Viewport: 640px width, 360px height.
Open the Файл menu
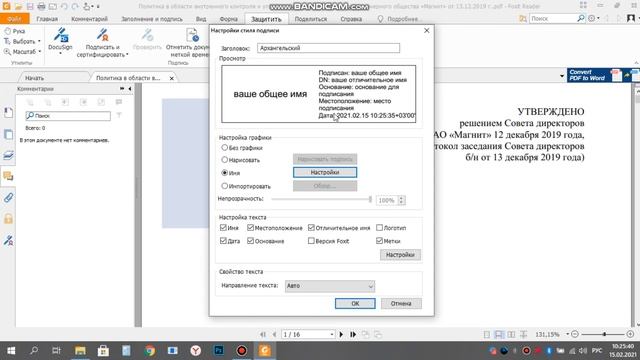14,19
